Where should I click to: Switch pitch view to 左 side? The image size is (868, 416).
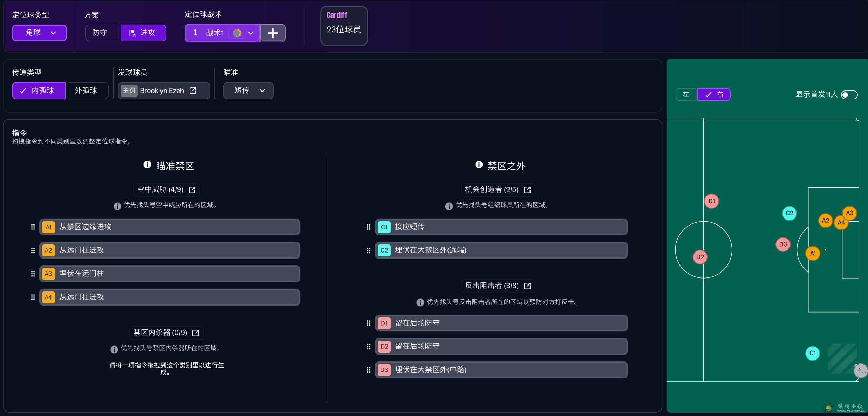[686, 94]
